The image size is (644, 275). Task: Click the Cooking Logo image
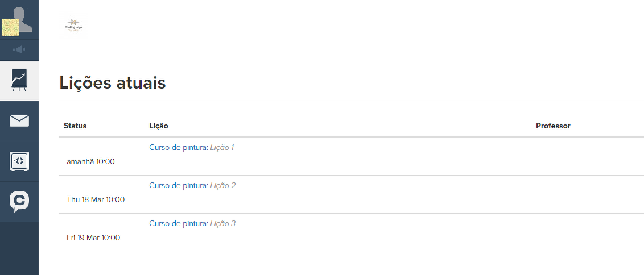coord(73,26)
